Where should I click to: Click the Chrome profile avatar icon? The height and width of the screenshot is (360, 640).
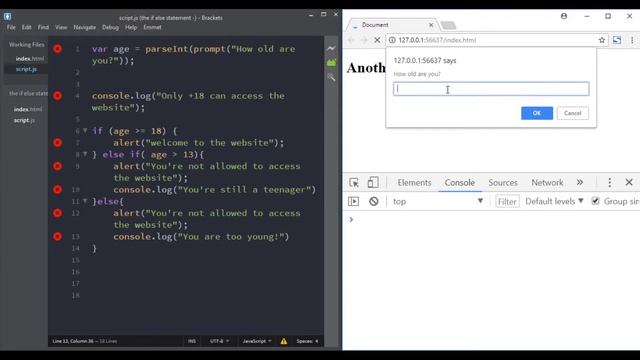click(x=564, y=16)
